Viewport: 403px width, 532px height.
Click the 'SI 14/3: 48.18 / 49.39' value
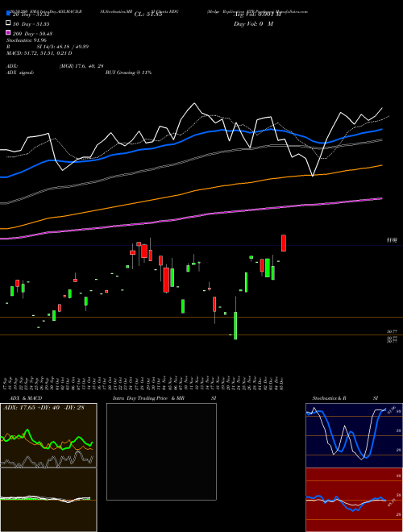63,47
